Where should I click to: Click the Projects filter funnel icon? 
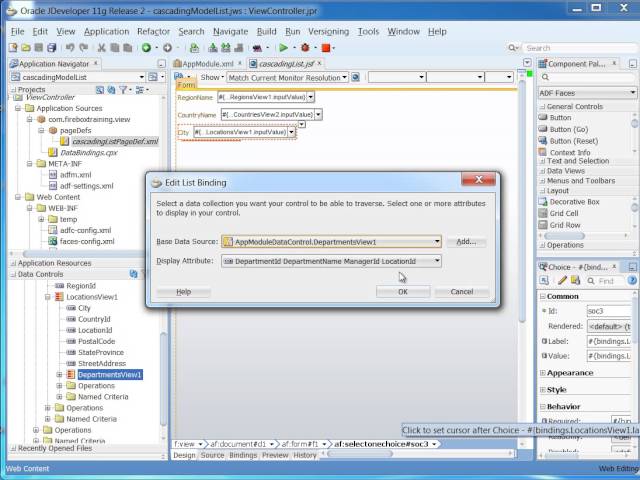[123, 89]
